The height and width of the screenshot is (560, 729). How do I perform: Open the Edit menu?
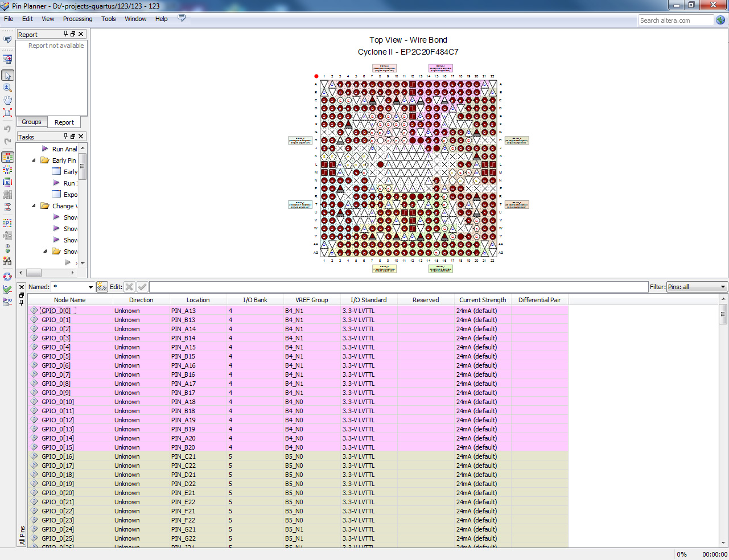(27, 19)
